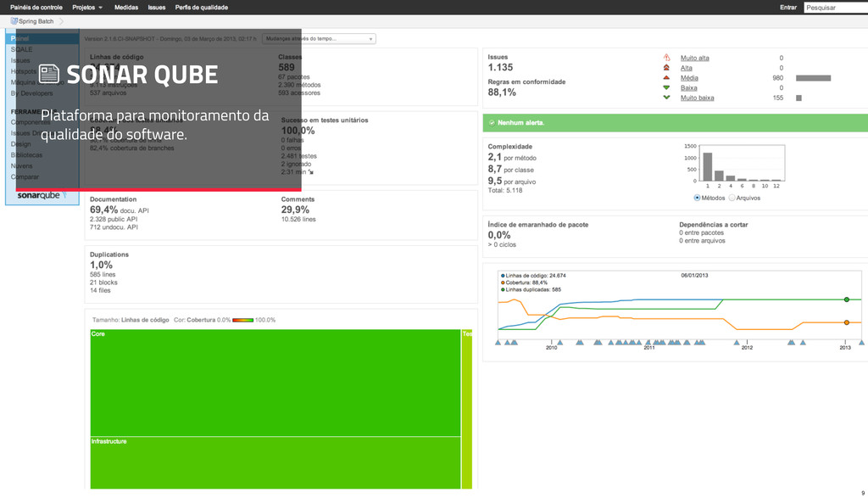Open the Média issues link
Image resolution: width=868 pixels, height=498 pixels.
(689, 77)
